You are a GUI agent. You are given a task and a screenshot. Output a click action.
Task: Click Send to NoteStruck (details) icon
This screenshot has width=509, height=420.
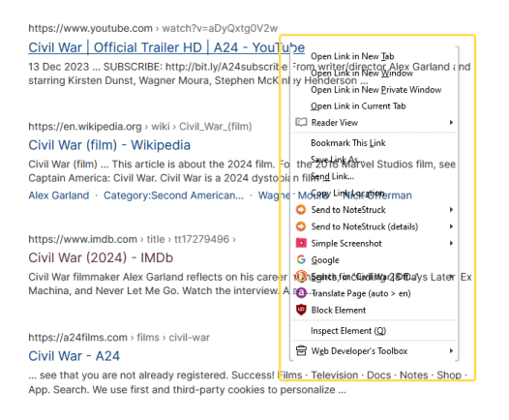pyautogui.click(x=301, y=226)
